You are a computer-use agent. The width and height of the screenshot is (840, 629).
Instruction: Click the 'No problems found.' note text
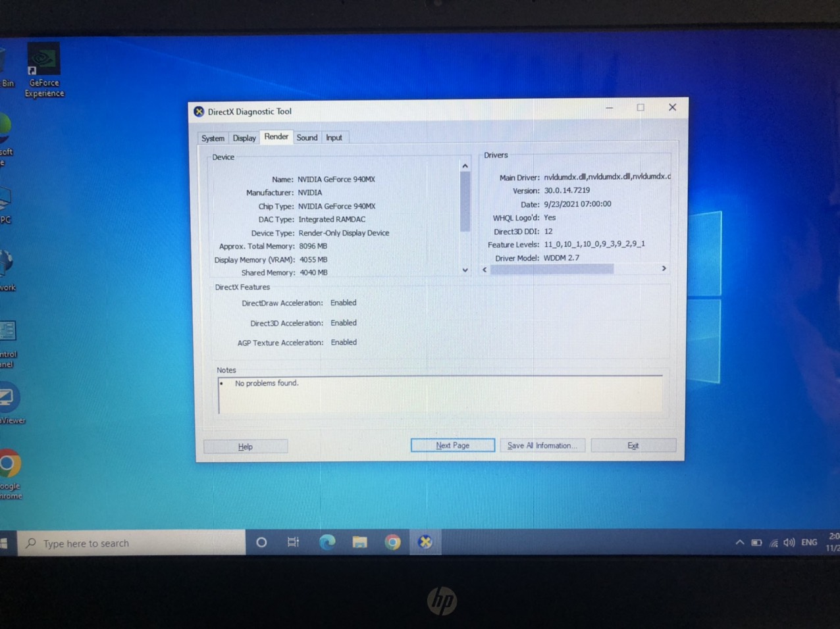(x=267, y=383)
